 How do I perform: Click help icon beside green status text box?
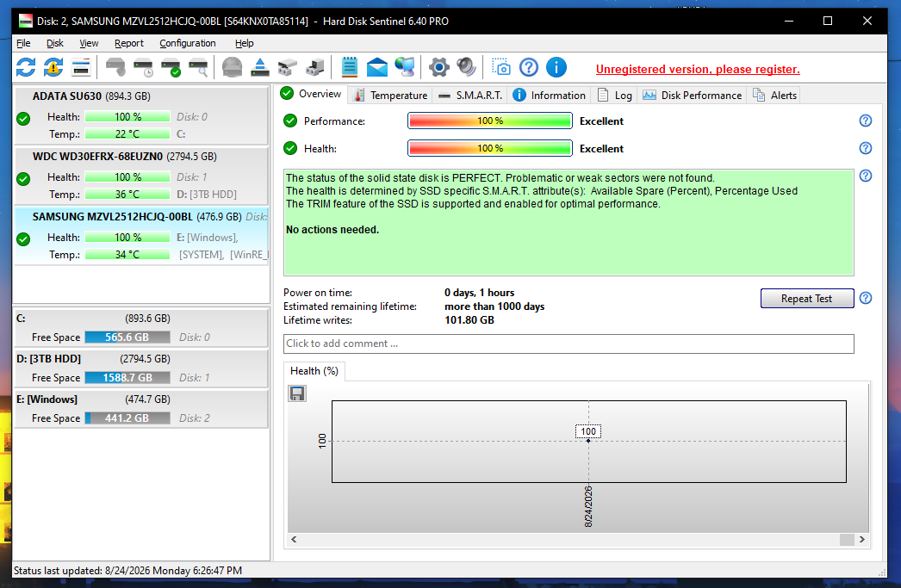tap(866, 176)
